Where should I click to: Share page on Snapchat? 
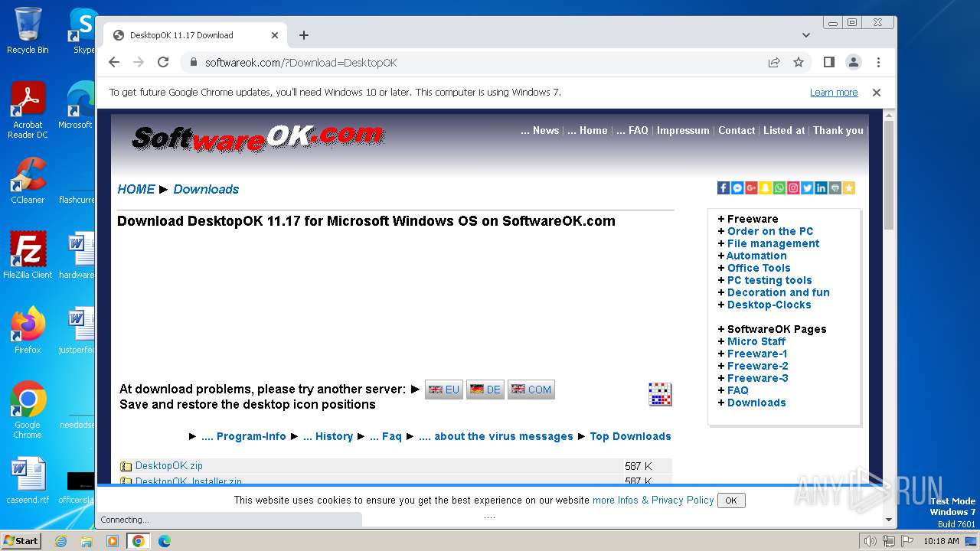(765, 188)
